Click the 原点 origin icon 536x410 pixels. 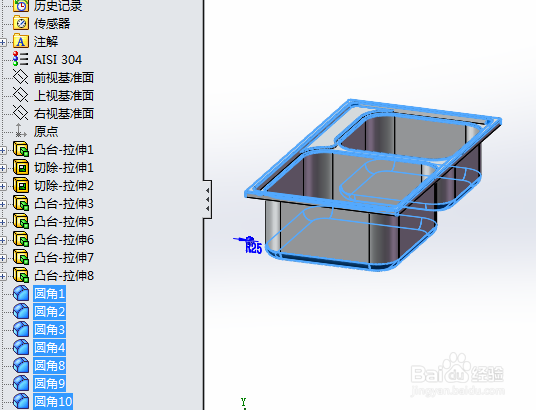pyautogui.click(x=21, y=131)
